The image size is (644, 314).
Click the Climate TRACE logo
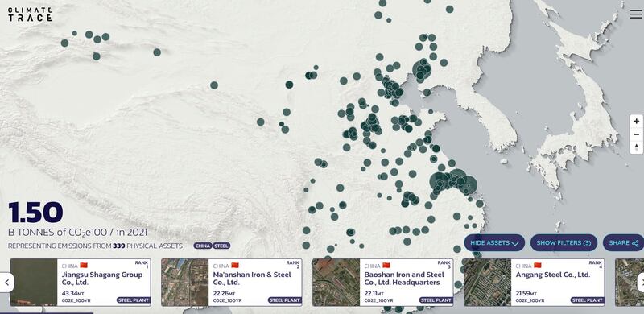tap(30, 14)
